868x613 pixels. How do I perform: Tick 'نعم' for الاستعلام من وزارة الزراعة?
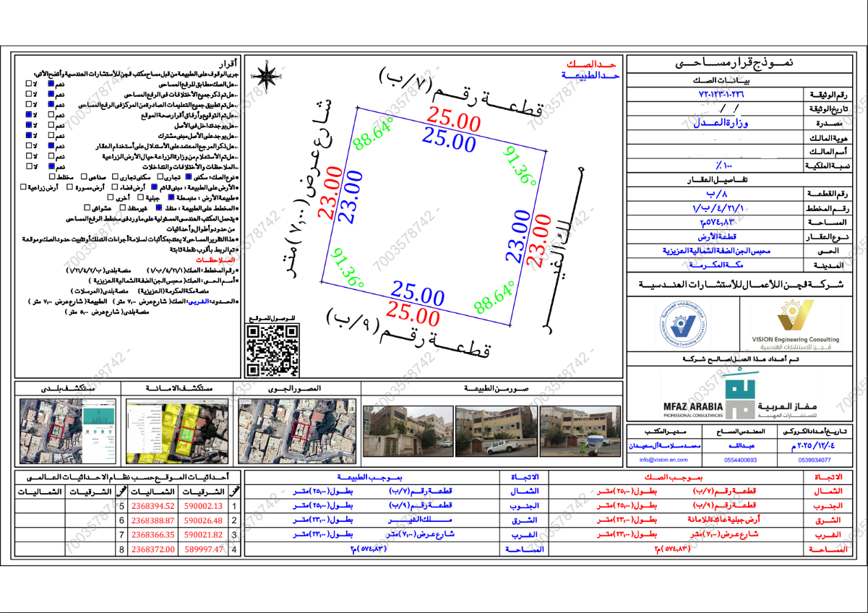coord(51,156)
